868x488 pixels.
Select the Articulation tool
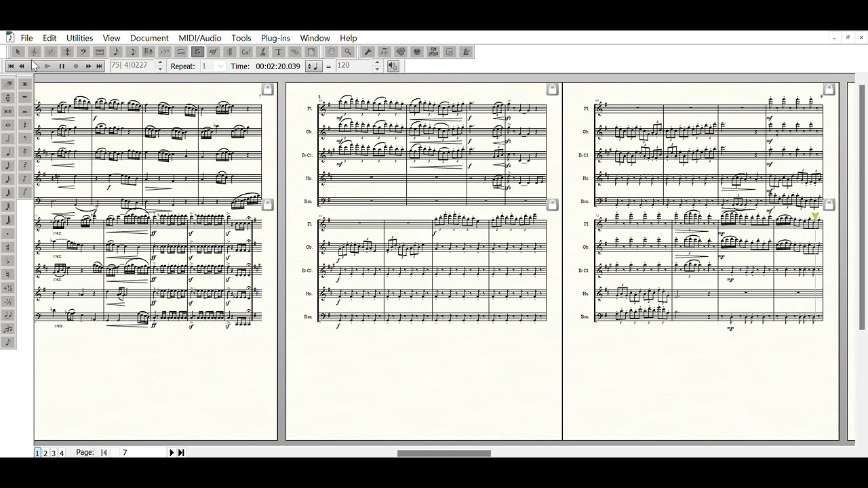pos(198,52)
